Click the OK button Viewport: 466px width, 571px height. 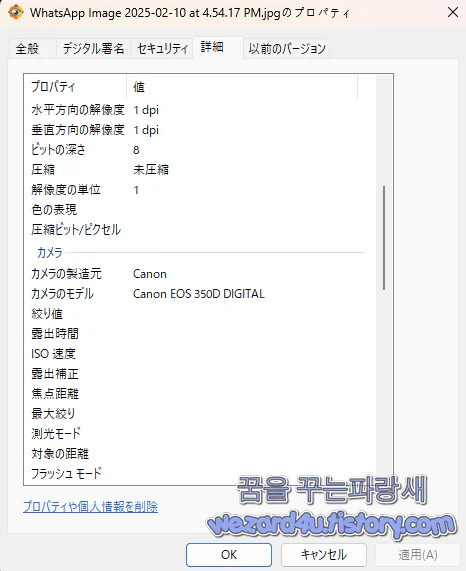click(x=229, y=555)
